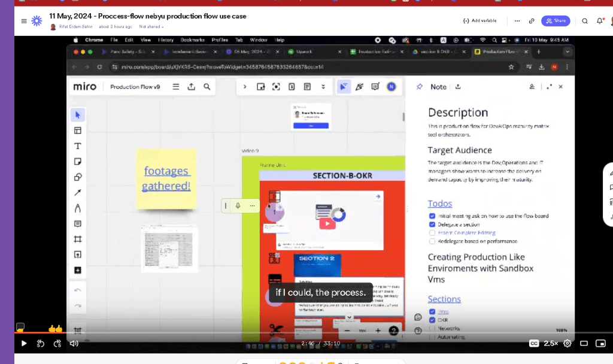Switch to theater mode view
Screen dimensions: 613x364
[x=584, y=343]
